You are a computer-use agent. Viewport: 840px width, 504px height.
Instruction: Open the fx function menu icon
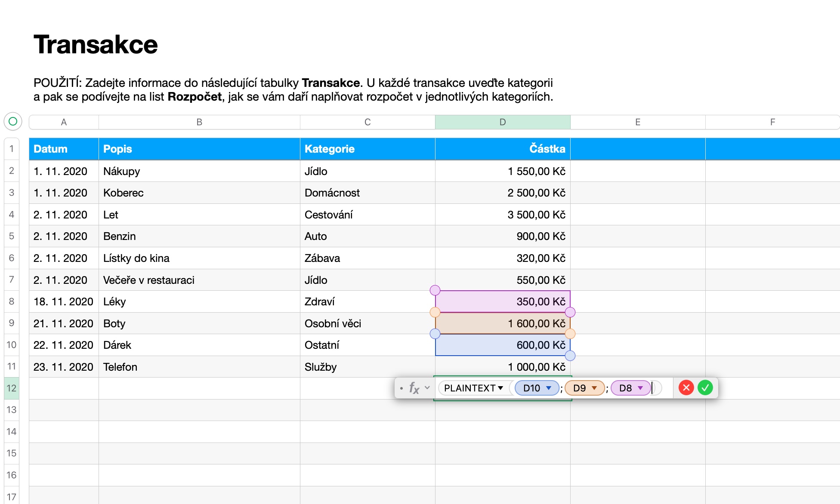tap(414, 388)
